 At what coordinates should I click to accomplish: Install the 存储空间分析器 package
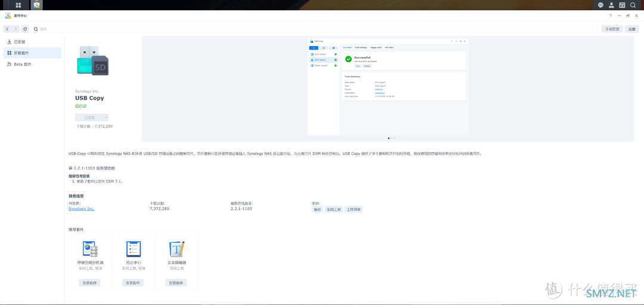pyautogui.click(x=89, y=283)
